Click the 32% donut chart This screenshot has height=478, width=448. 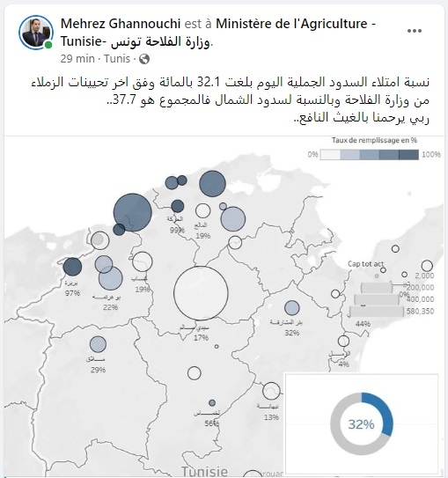(x=362, y=424)
